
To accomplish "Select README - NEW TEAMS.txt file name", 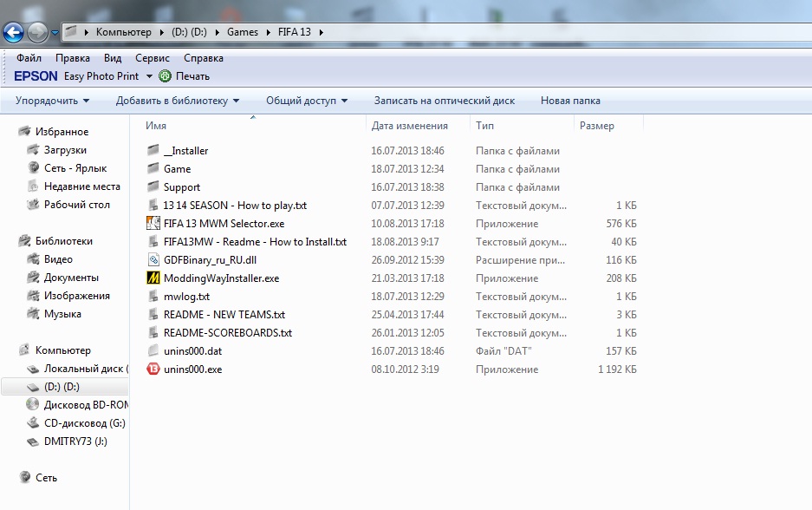I will [x=224, y=315].
